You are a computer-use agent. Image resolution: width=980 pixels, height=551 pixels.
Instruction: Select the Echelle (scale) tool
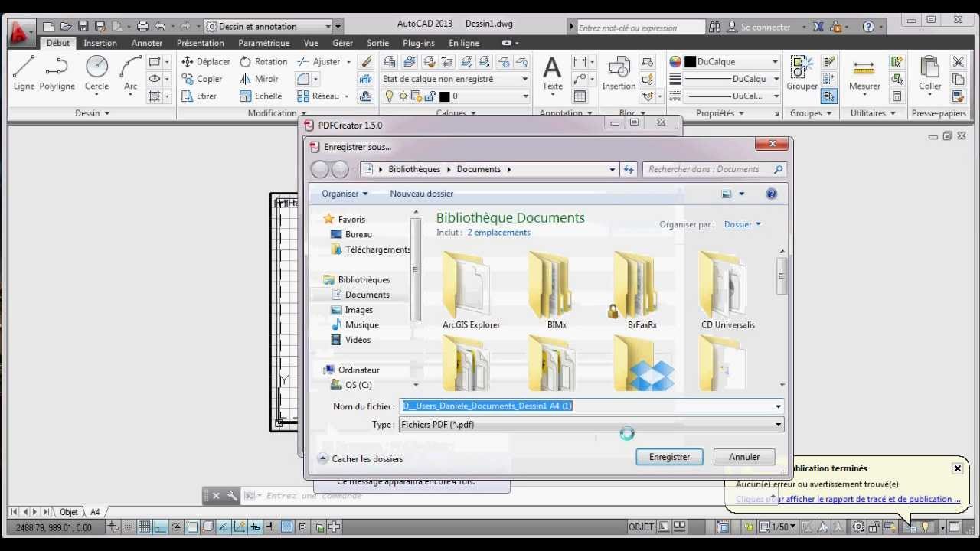pyautogui.click(x=260, y=96)
